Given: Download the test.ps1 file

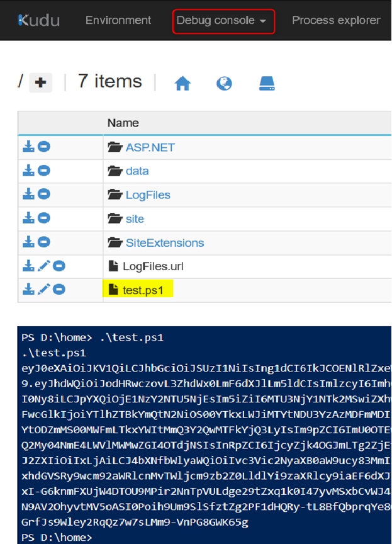Looking at the screenshot, I should pos(28,289).
